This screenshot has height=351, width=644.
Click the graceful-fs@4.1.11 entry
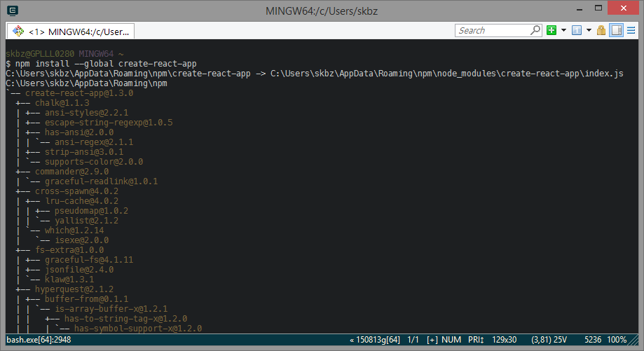(89, 261)
